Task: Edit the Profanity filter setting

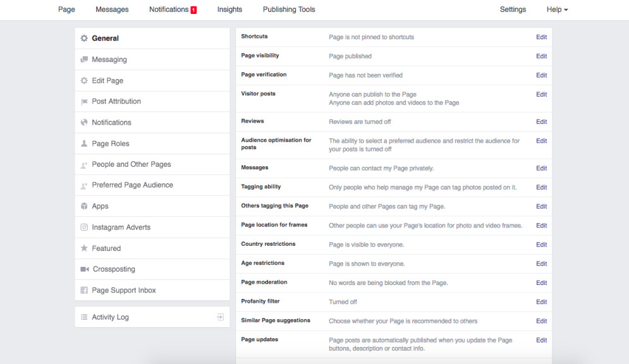Action: pyautogui.click(x=541, y=302)
